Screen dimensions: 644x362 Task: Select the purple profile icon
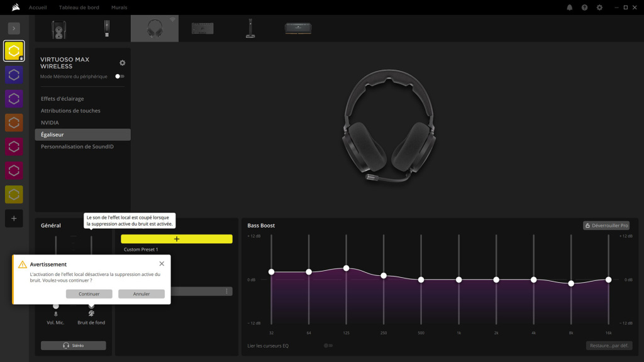[14, 99]
